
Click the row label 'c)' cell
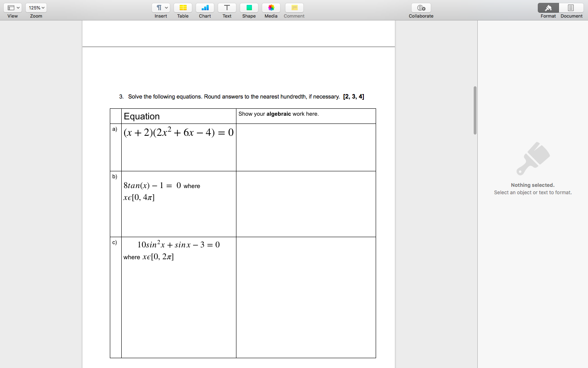click(x=116, y=297)
